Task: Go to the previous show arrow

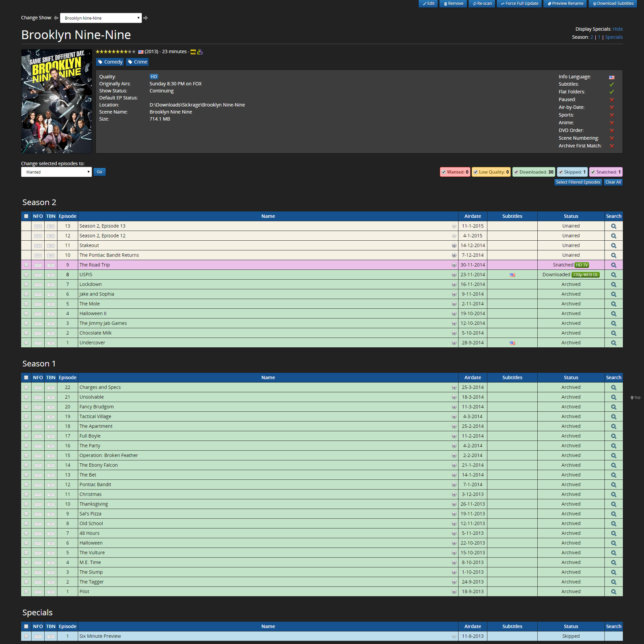Action: coord(56,18)
